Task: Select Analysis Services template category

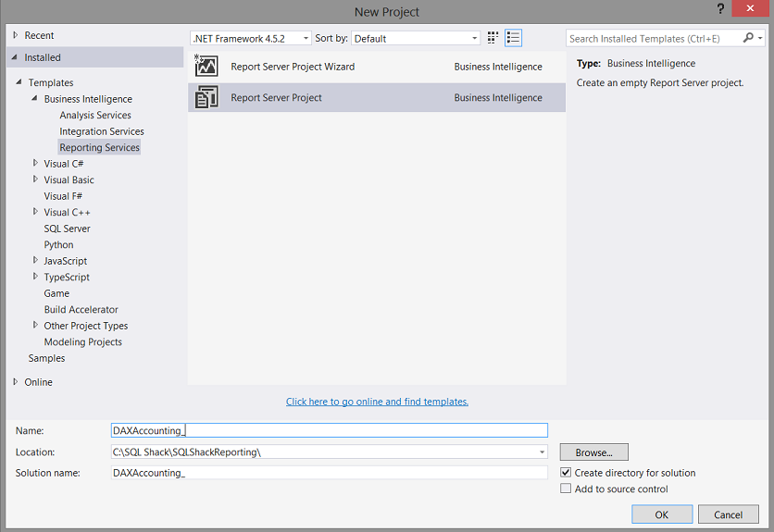Action: pos(95,115)
